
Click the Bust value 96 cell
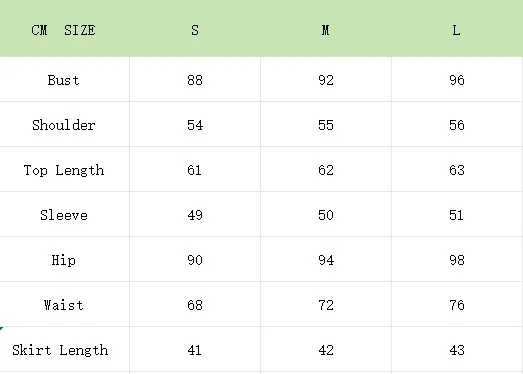click(x=457, y=79)
